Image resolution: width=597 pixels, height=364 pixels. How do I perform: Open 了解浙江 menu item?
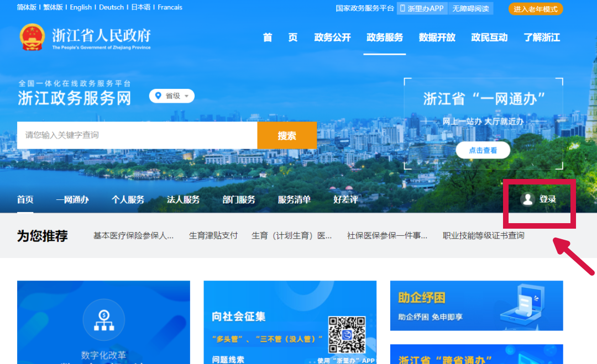click(542, 37)
